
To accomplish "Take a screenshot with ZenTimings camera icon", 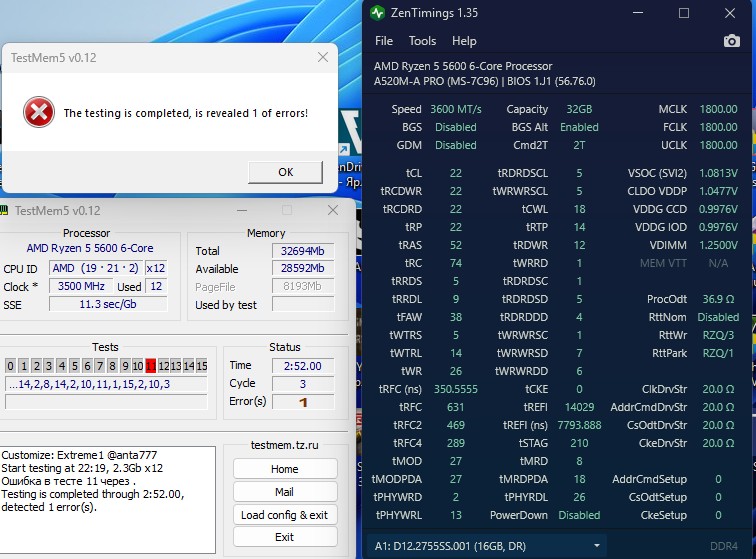I will tap(731, 41).
